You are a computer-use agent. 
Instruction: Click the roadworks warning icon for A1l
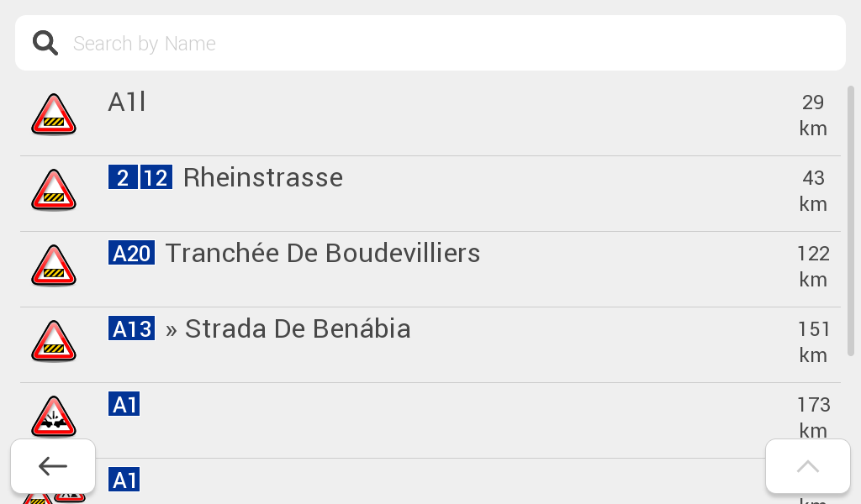click(x=54, y=114)
